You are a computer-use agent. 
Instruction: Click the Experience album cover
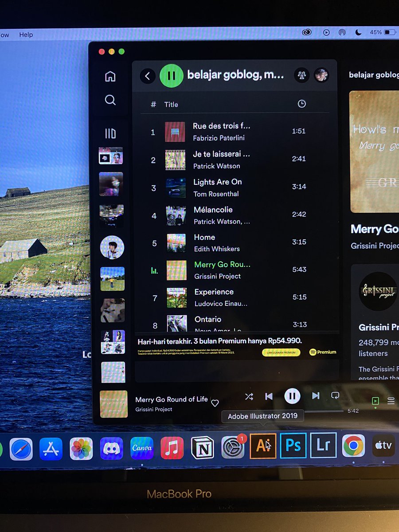click(x=176, y=298)
